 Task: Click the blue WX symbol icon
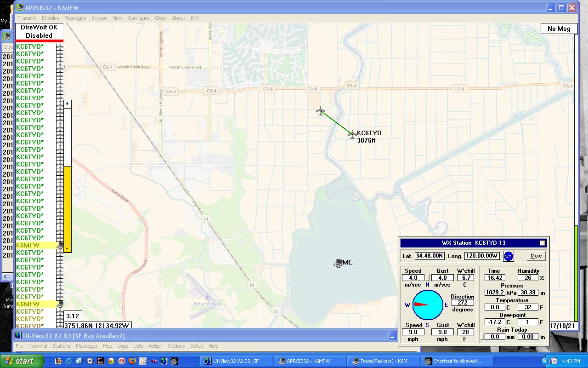point(508,256)
